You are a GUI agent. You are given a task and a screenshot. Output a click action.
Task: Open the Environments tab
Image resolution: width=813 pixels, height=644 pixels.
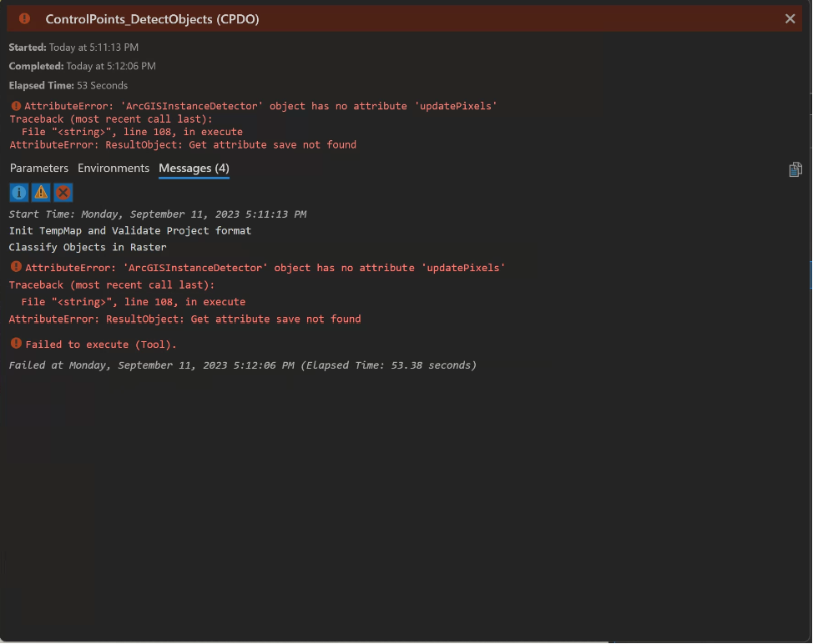click(x=114, y=169)
